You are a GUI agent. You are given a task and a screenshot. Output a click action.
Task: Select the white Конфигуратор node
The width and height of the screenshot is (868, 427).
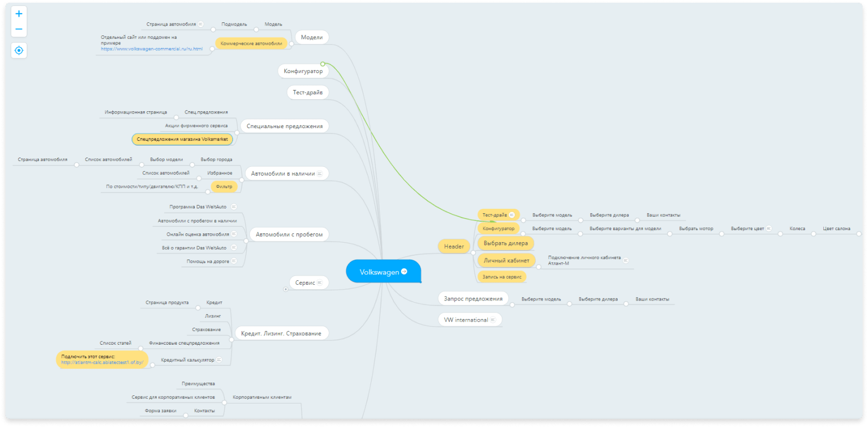pos(303,71)
